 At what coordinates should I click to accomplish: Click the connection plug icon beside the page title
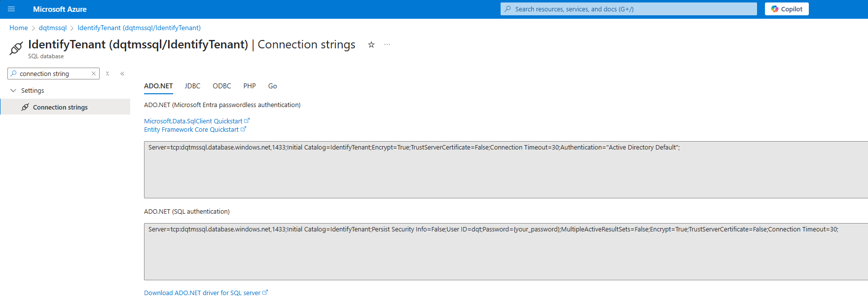(x=16, y=48)
